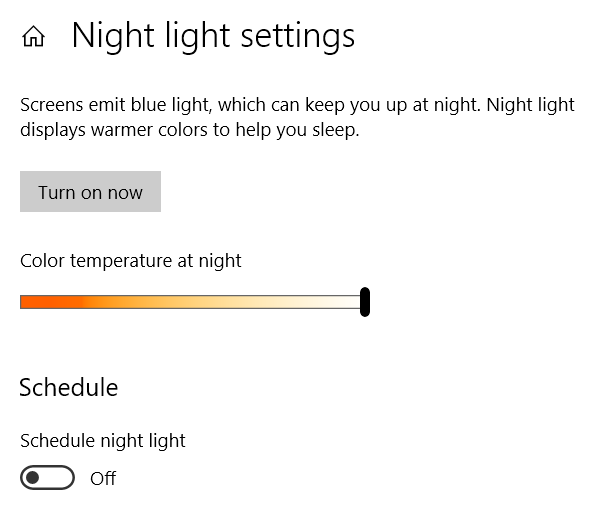Select the Night light settings page title
610x510 pixels.
coord(213,37)
